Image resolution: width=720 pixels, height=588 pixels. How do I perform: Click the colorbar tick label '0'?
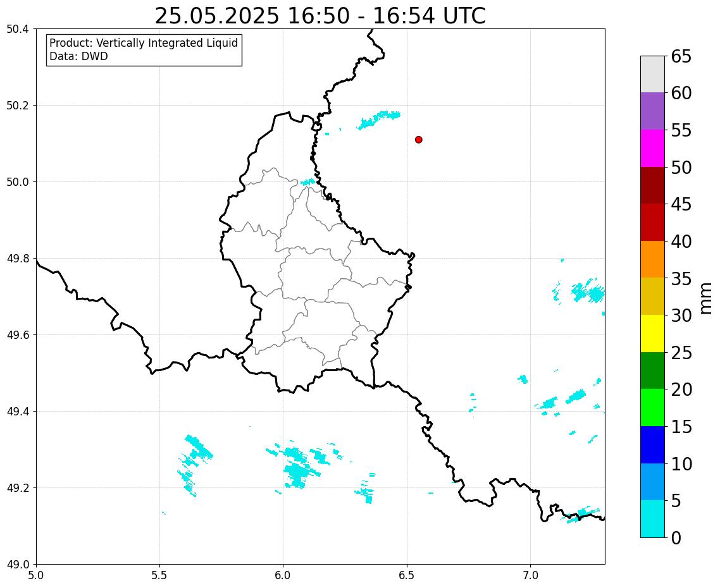coord(676,537)
